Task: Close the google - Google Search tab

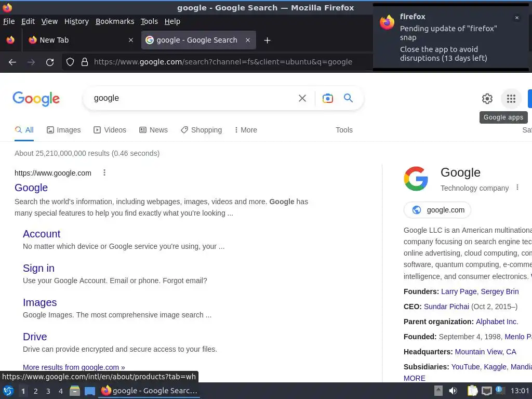Action: pos(248,40)
